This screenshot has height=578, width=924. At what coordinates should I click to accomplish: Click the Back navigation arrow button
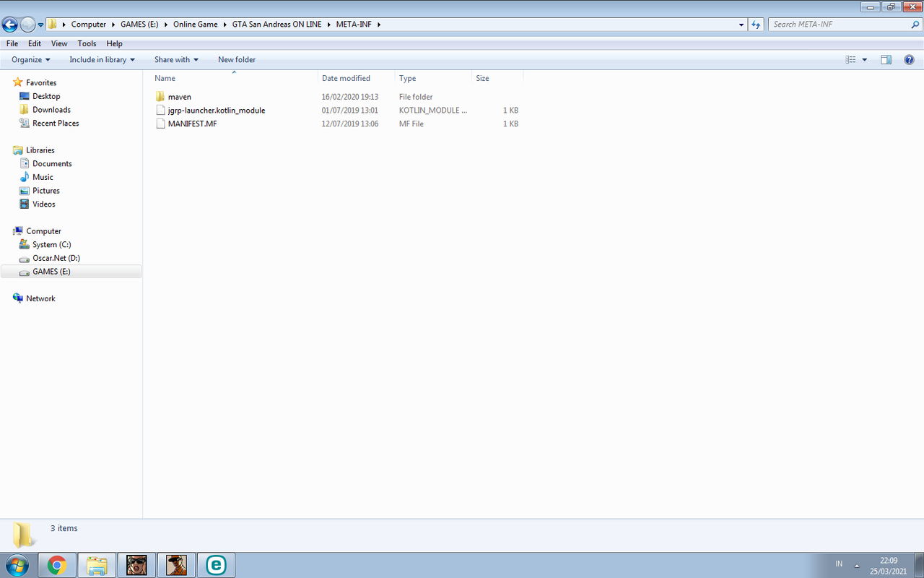10,25
